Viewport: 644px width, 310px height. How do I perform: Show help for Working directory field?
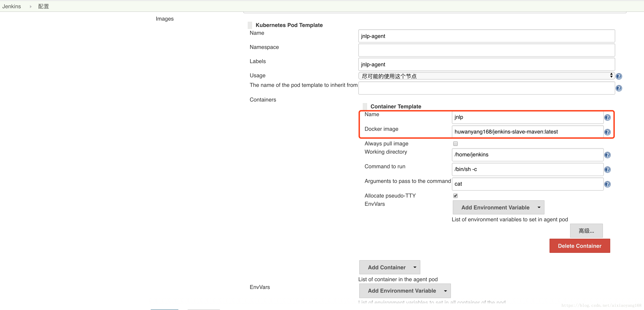tap(607, 155)
